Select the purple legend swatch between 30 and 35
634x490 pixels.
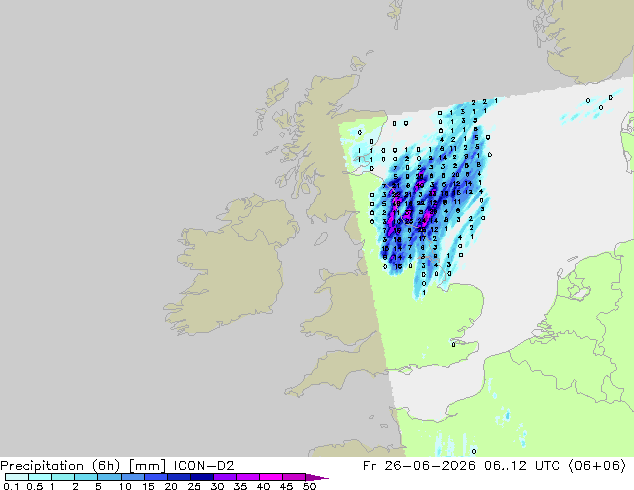coord(225,477)
